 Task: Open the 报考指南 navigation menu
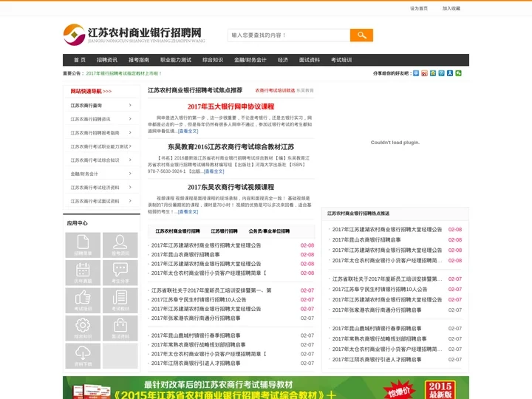click(x=139, y=60)
